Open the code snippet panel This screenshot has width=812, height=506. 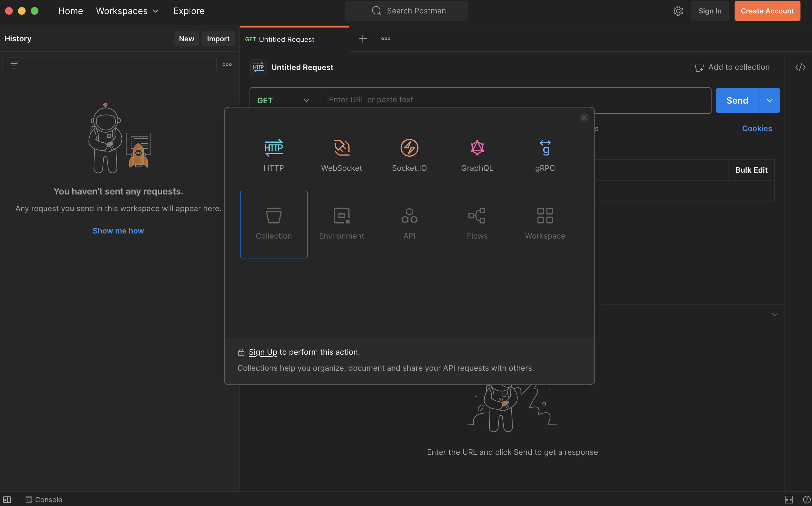point(800,67)
